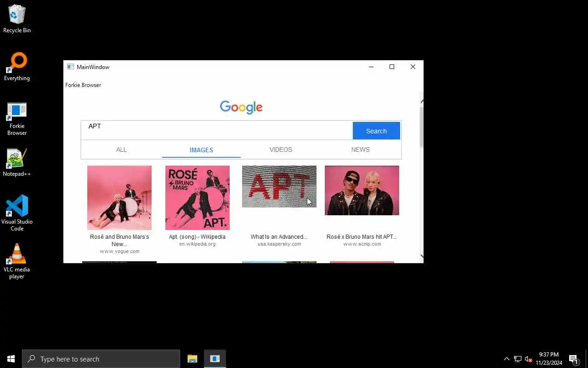This screenshot has height=368, width=588.
Task: Open the notifications action center
Action: tap(573, 359)
